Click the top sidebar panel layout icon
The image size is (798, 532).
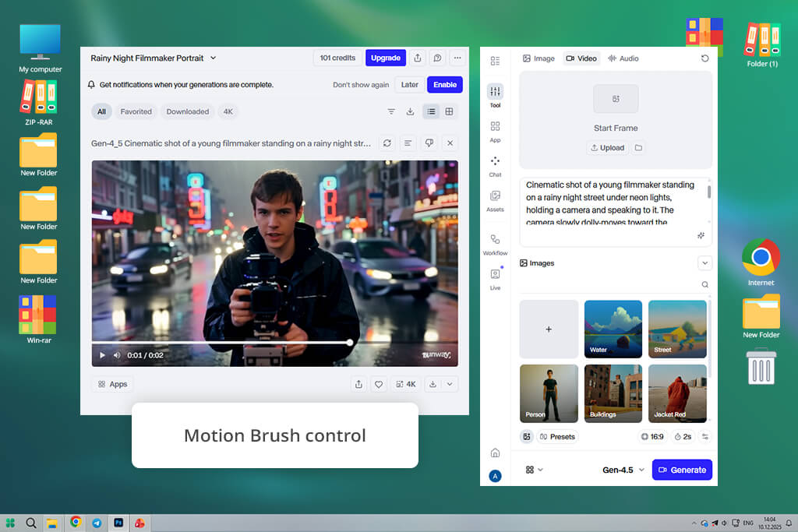point(495,61)
